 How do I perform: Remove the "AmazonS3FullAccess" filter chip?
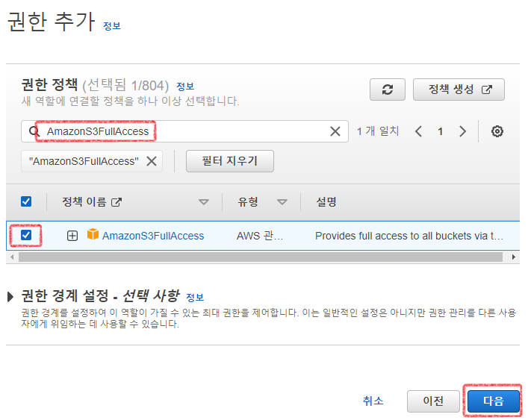152,161
